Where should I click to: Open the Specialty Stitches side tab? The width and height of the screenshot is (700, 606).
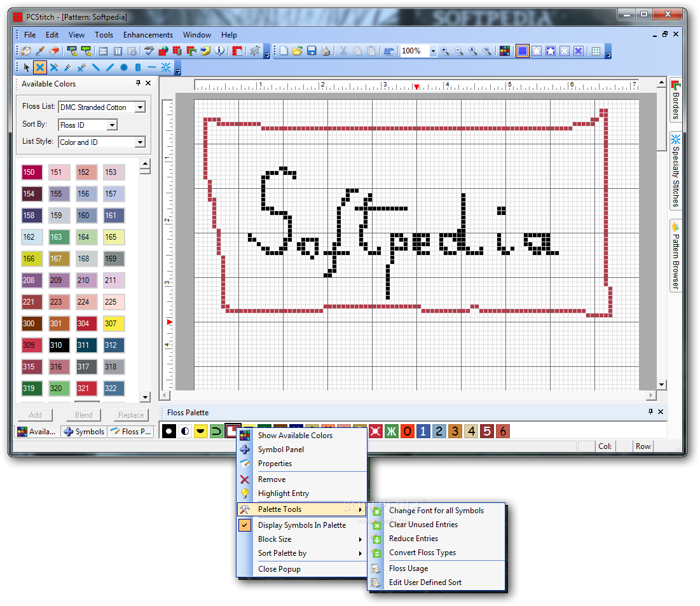675,170
